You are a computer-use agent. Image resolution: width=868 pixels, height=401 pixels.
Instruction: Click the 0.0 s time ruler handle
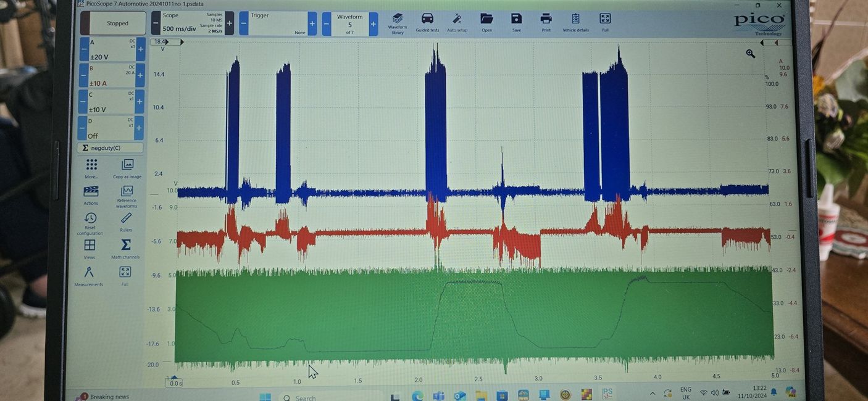pos(175,382)
